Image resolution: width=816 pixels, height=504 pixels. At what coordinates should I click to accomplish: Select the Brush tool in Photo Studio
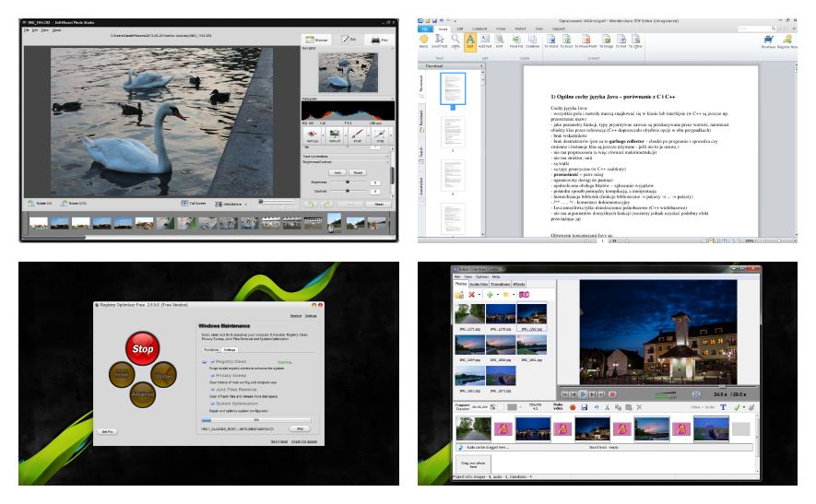[x=358, y=135]
